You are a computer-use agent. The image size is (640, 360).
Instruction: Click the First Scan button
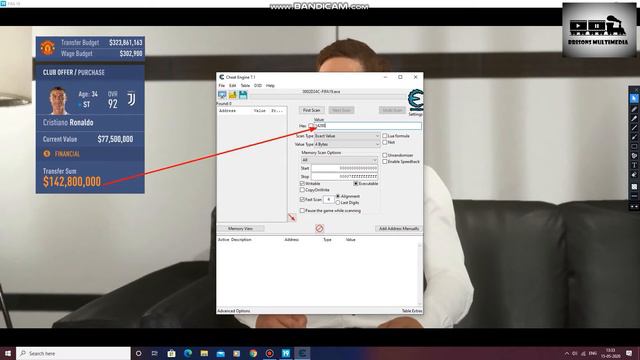coord(312,110)
